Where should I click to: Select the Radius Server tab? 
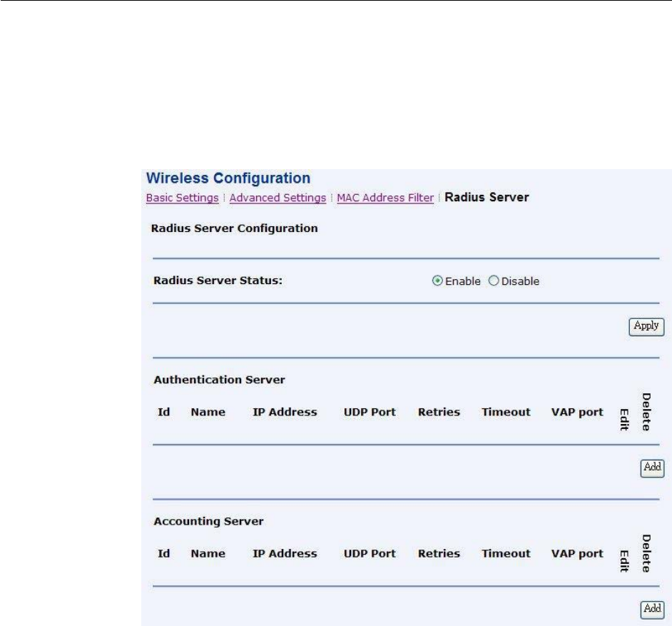coord(487,197)
